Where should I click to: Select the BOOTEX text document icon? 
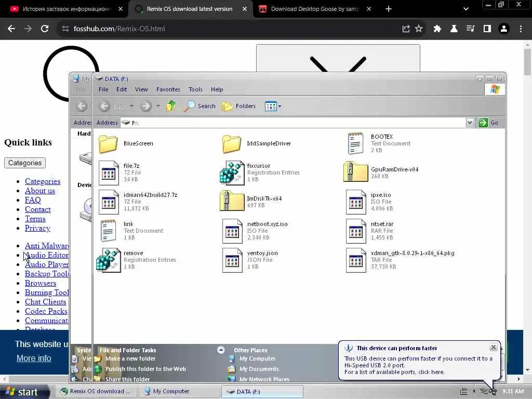[355, 143]
